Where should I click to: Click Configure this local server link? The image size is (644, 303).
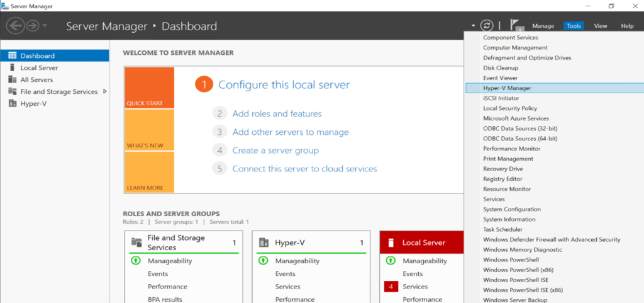pyautogui.click(x=284, y=84)
